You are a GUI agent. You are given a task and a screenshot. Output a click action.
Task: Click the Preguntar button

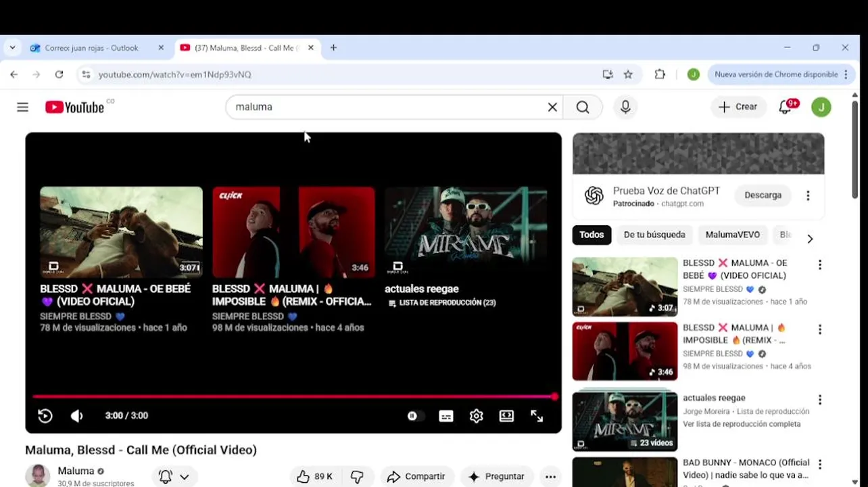(x=497, y=476)
